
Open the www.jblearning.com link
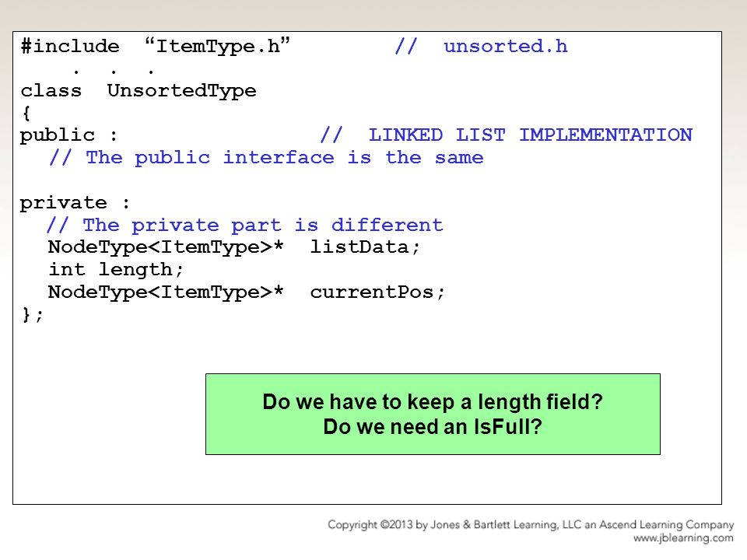[x=683, y=538]
